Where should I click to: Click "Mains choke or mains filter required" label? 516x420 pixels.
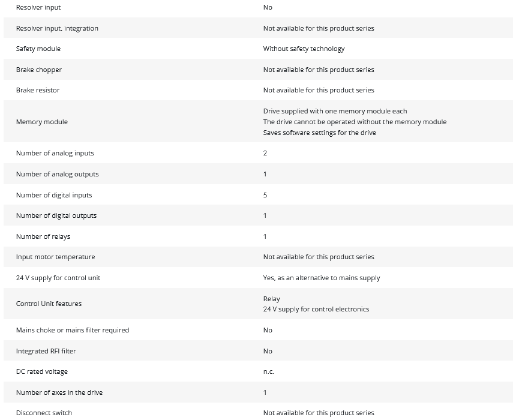73,330
